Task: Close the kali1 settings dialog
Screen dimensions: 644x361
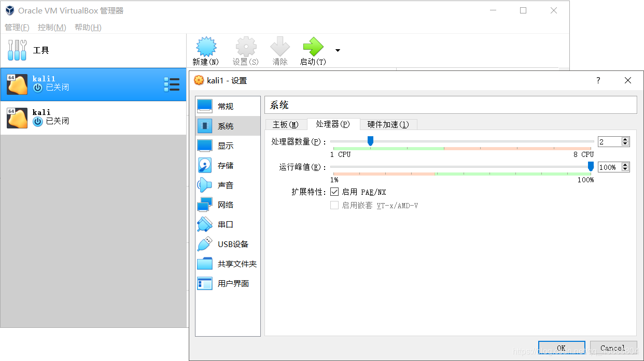Action: (628, 80)
